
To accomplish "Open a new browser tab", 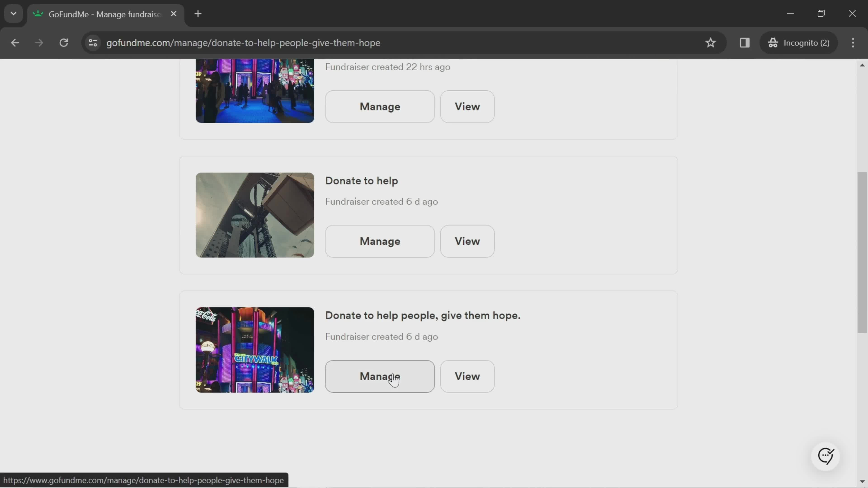I will point(198,14).
